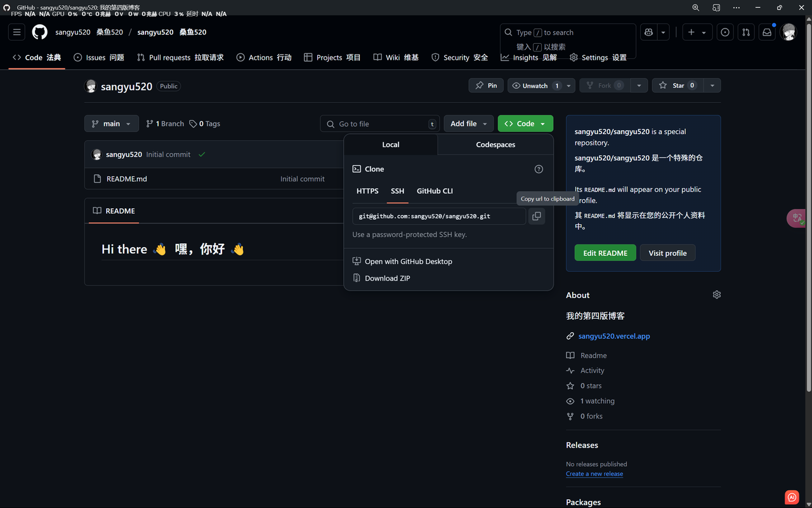
Task: Switch to Pull requests tab
Action: [x=180, y=57]
